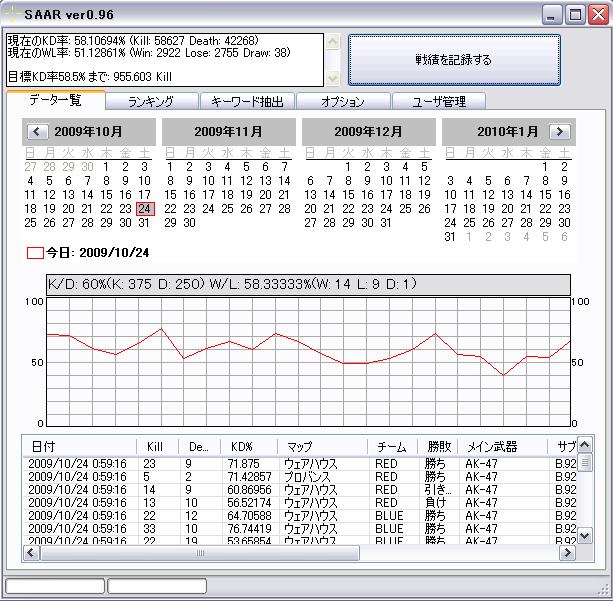613x601 pixels.
Task: Maximize the SAAR window
Action: tap(575, 15)
